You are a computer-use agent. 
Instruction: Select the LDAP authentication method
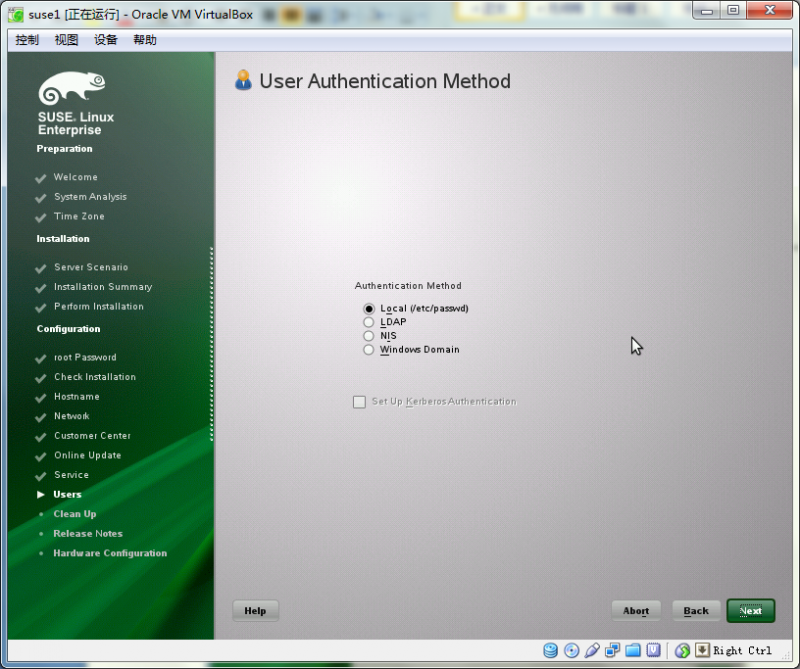[368, 322]
